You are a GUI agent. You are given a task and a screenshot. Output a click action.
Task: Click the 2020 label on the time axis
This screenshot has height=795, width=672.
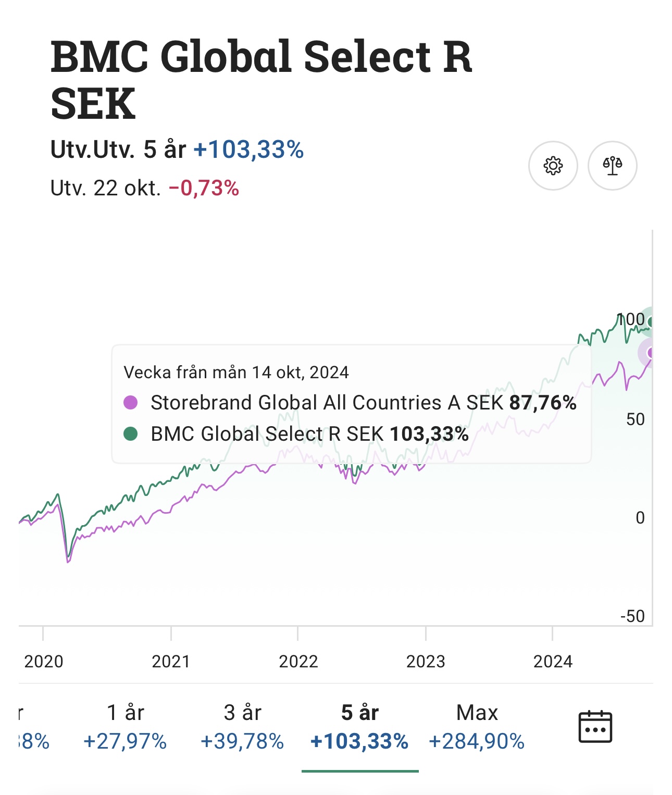coord(44,662)
